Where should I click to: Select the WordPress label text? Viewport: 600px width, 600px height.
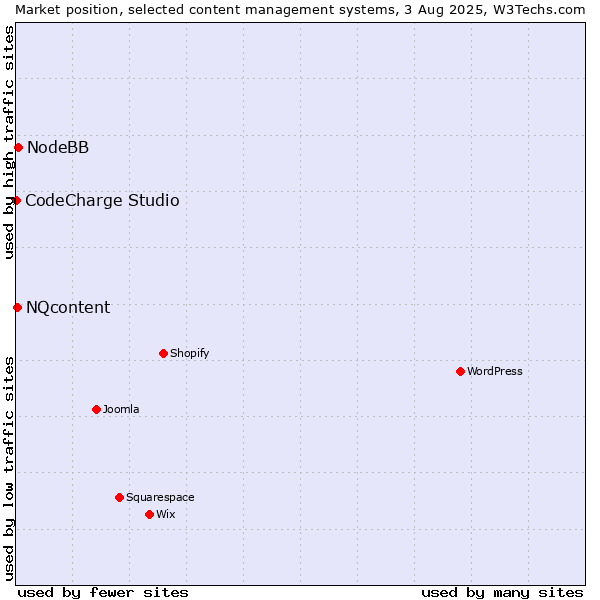coord(494,372)
